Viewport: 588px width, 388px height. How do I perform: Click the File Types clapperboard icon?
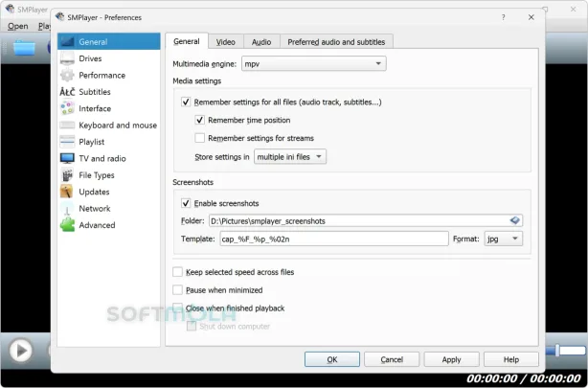pos(67,175)
